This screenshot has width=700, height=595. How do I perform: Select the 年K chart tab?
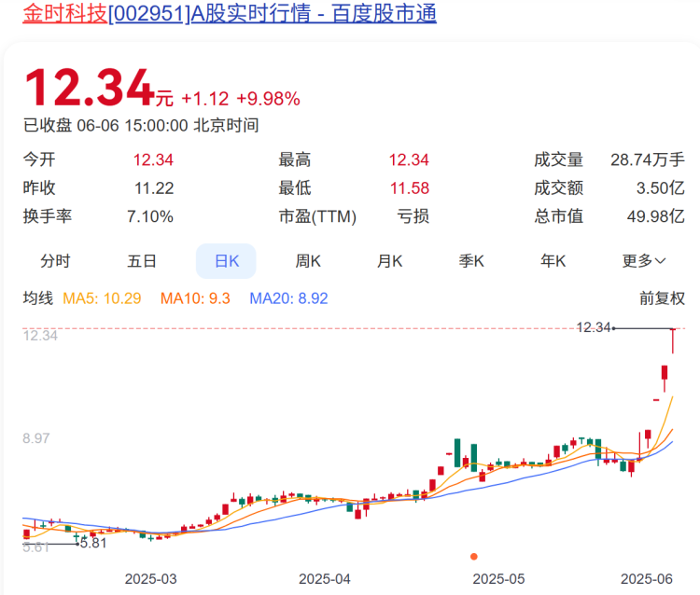point(553,261)
